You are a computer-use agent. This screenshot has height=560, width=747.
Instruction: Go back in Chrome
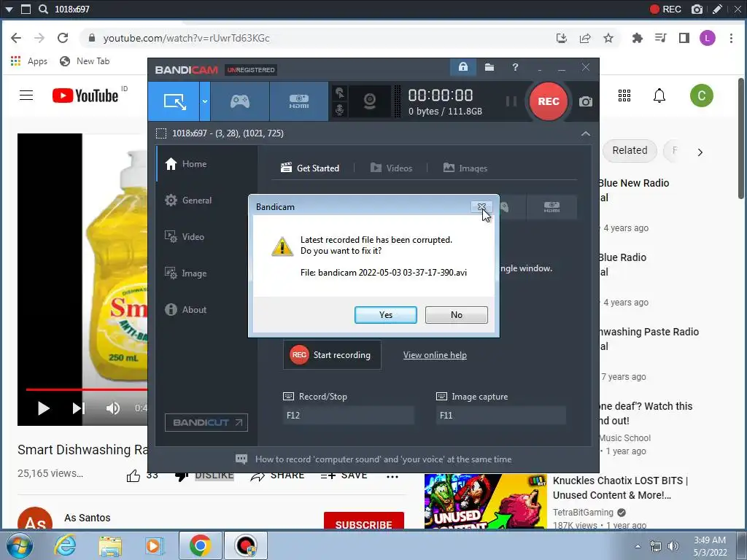16,38
